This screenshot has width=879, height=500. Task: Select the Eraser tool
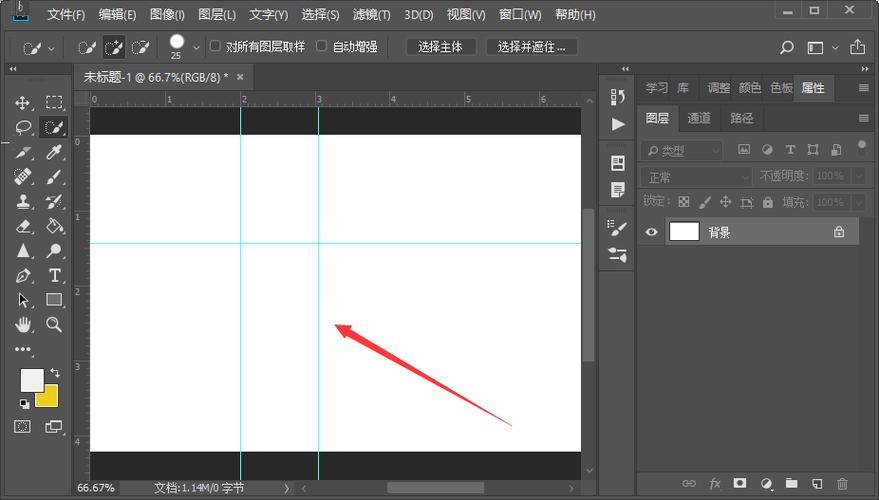22,226
